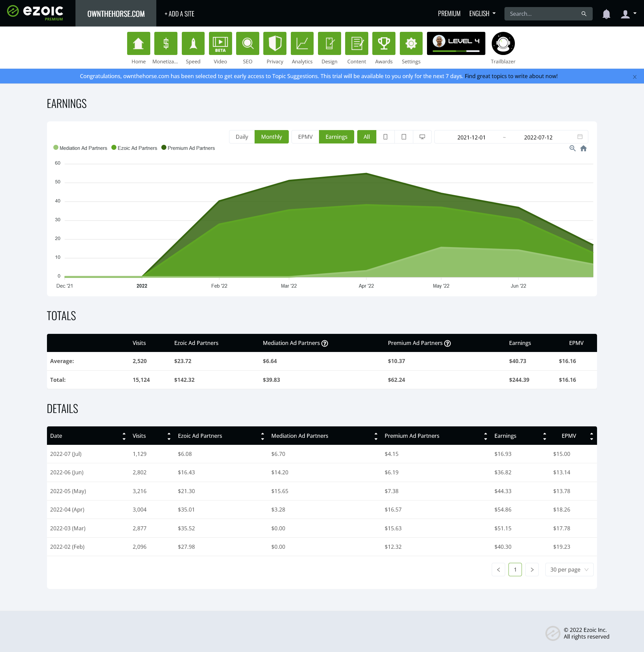644x652 pixels.
Task: Show help for Premium Ad Partners
Action: point(447,343)
